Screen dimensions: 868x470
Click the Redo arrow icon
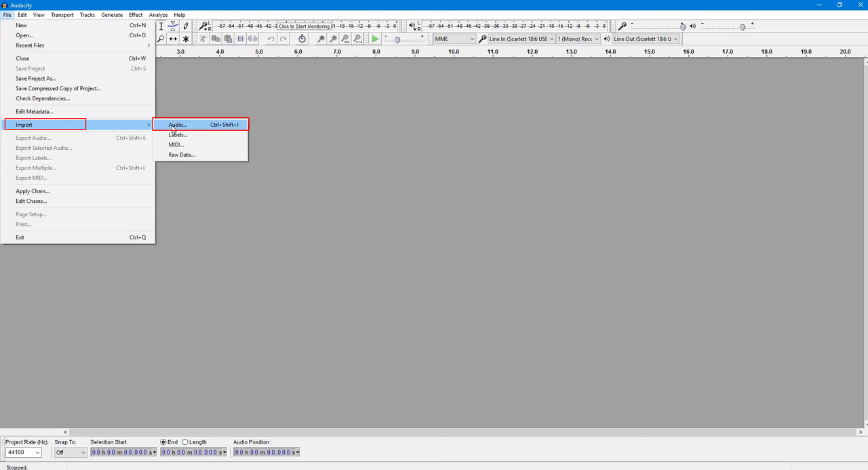pos(283,39)
